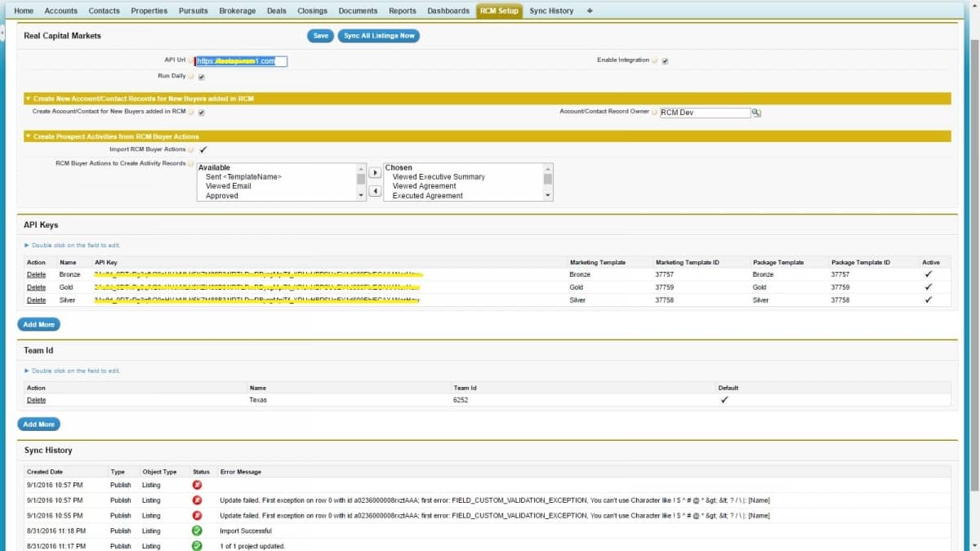980x551 pixels.
Task: Click Add More under API Keys
Action: 39,324
